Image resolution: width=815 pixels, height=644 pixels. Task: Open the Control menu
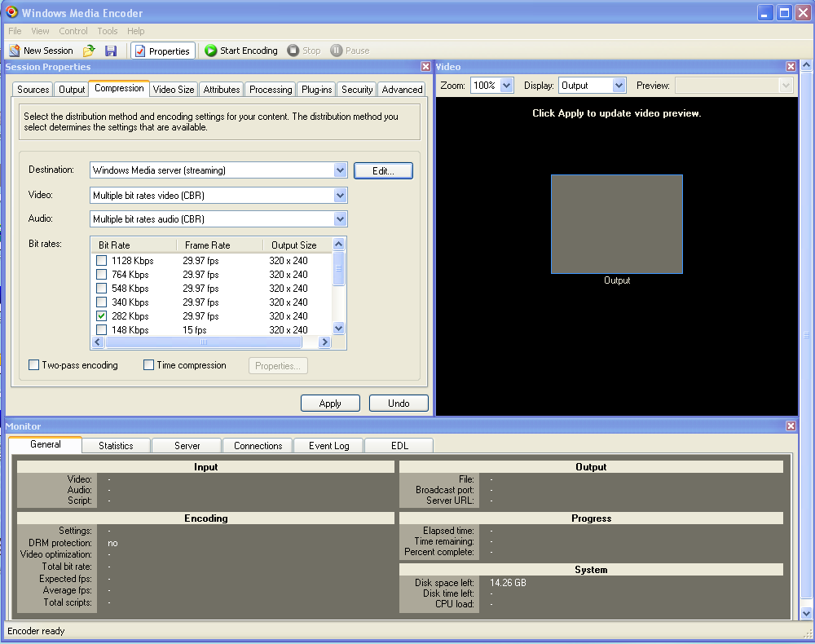(x=73, y=31)
